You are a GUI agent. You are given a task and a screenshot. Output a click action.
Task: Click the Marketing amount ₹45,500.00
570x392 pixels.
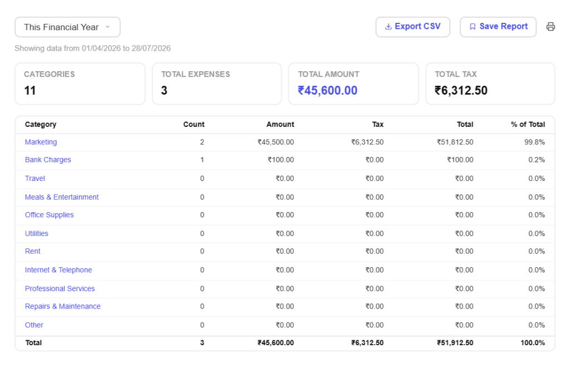coord(276,142)
